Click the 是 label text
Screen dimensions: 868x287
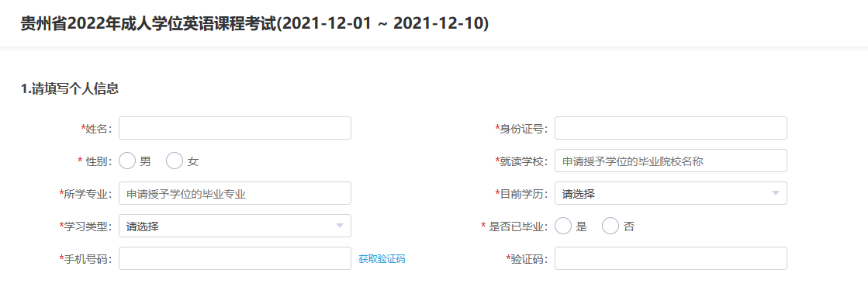tap(581, 226)
